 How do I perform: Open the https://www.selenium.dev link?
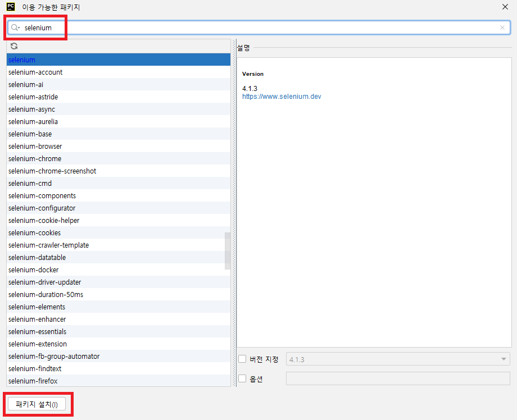coord(282,97)
